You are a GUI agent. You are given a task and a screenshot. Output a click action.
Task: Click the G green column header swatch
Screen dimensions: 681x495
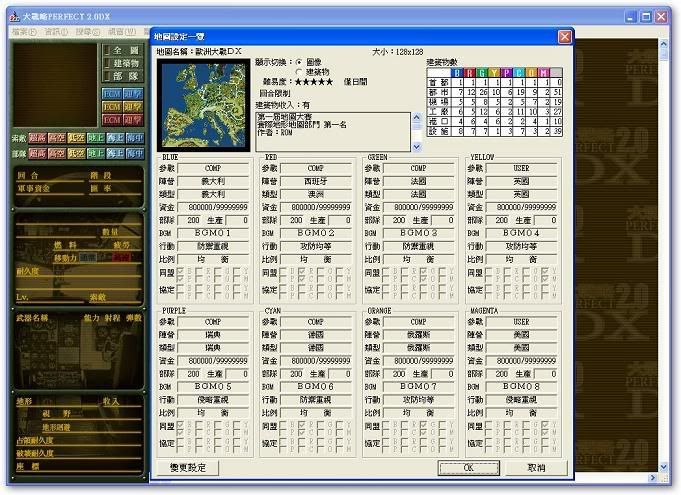[x=482, y=73]
